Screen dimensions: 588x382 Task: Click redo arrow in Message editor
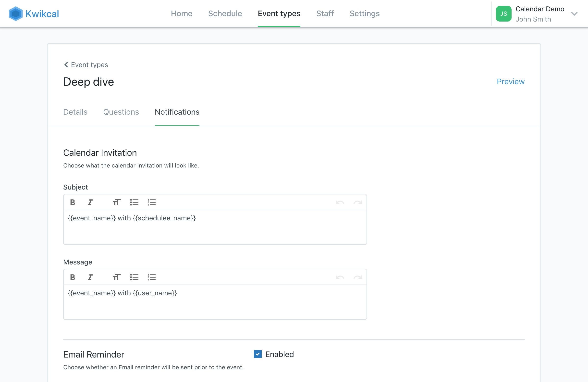click(x=357, y=277)
